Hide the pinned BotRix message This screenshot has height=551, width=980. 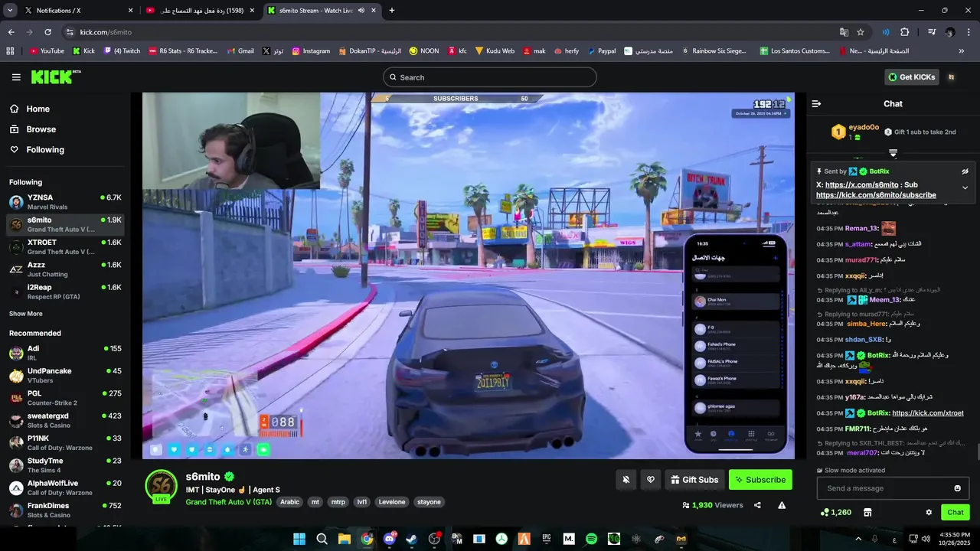point(965,171)
